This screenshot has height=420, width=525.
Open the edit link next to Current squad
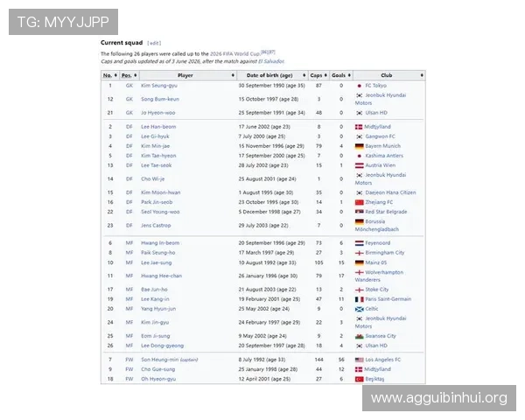(154, 43)
